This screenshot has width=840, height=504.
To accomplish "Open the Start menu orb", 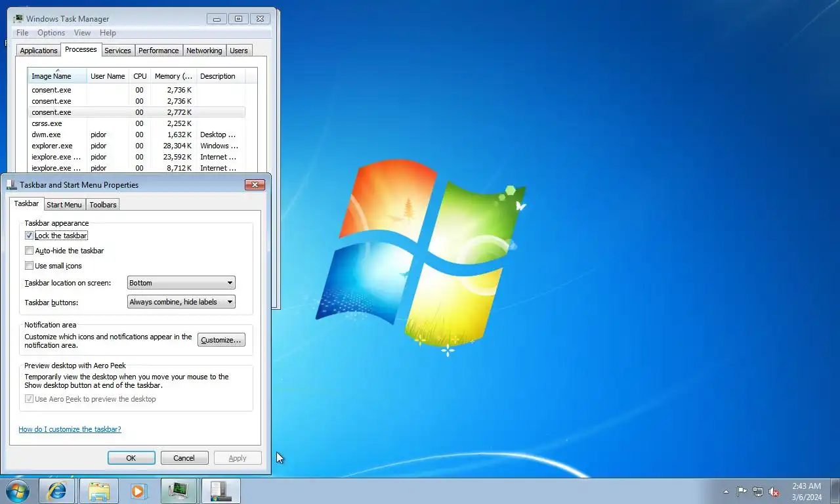I will click(x=18, y=491).
